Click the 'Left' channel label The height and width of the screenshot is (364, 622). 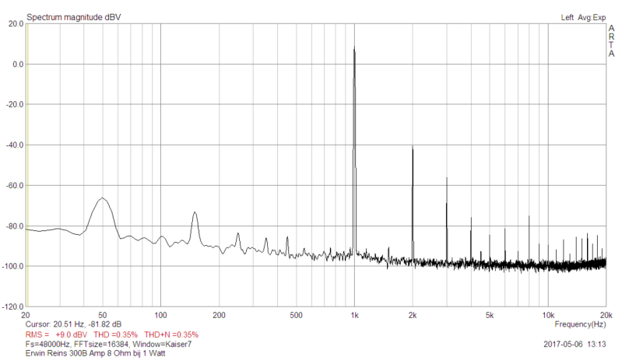pos(567,17)
